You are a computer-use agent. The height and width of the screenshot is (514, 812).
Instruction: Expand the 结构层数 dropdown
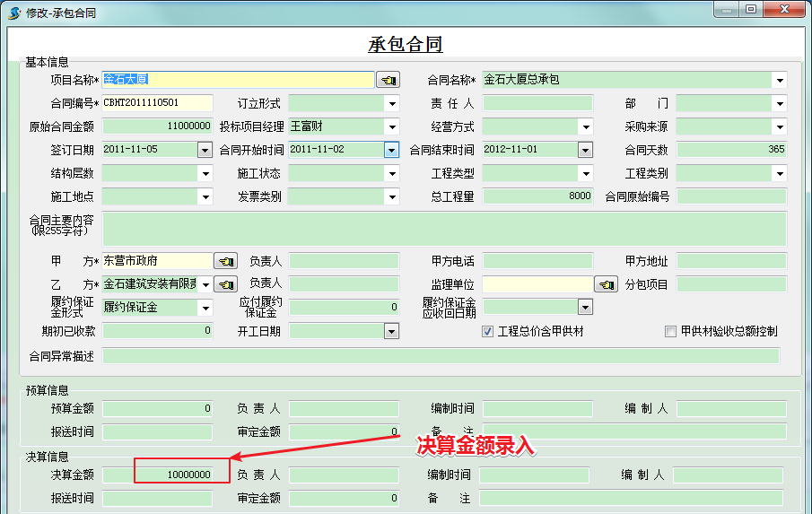click(205, 173)
